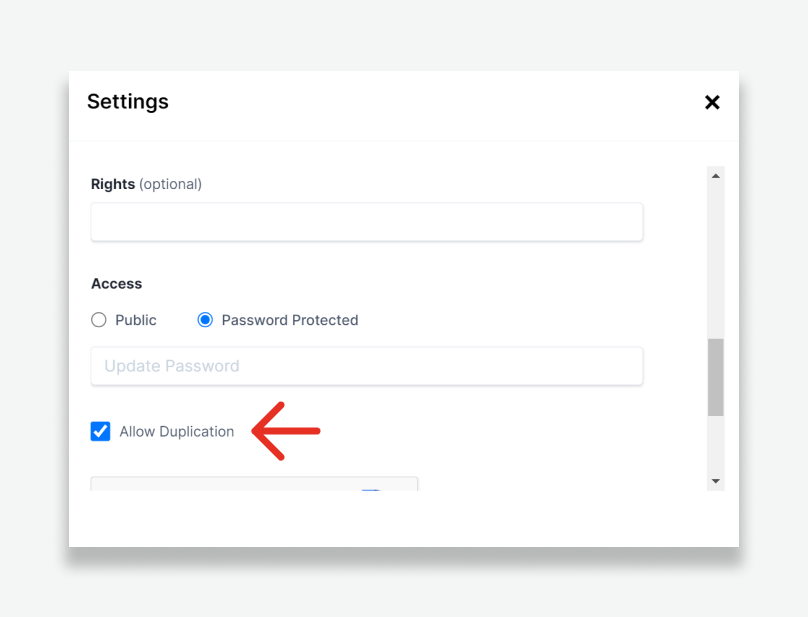The width and height of the screenshot is (808, 617).
Task: Click the Rights text field
Action: coord(366,222)
